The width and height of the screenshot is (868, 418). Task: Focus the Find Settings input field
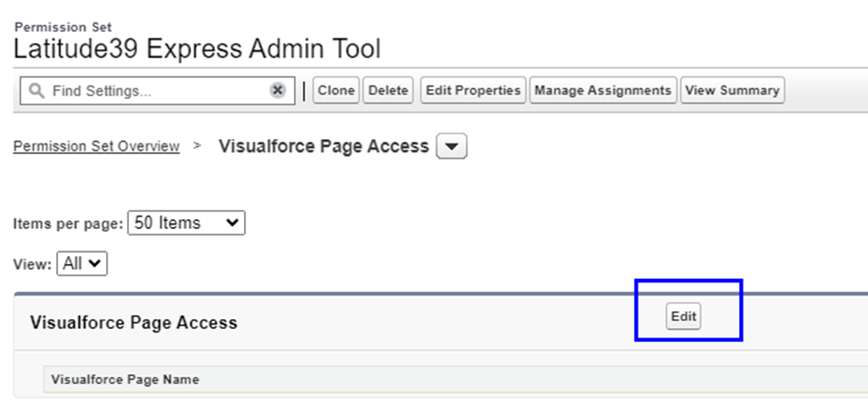coord(158,90)
